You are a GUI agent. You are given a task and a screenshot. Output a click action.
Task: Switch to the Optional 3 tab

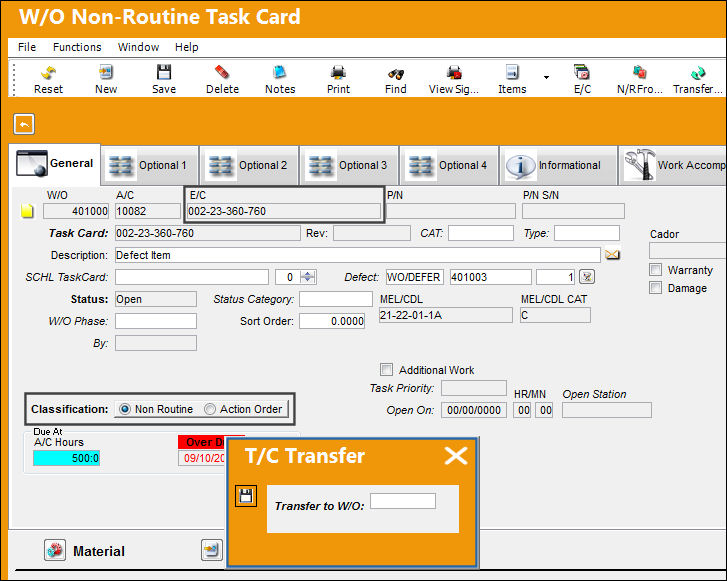click(x=350, y=166)
